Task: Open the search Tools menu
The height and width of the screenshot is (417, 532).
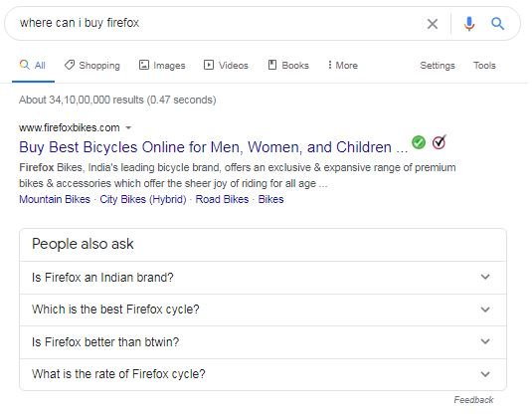Action: click(x=484, y=66)
